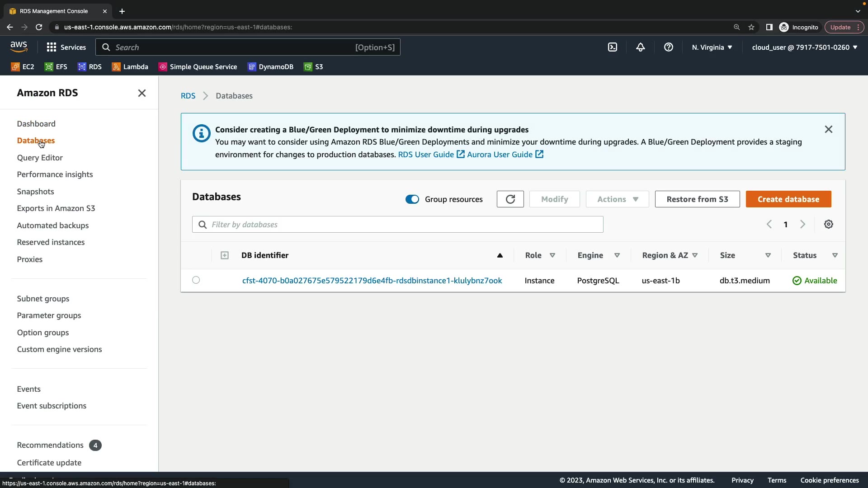Open the Lambda shortcut in favorites bar
This screenshot has width=868, height=488.
130,67
